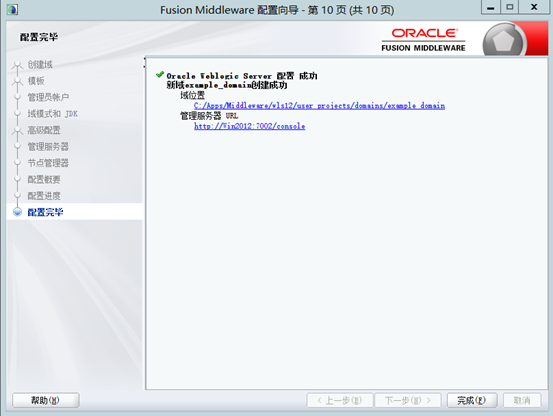Click the window application icon in title bar
The image size is (553, 416).
coord(12,9)
